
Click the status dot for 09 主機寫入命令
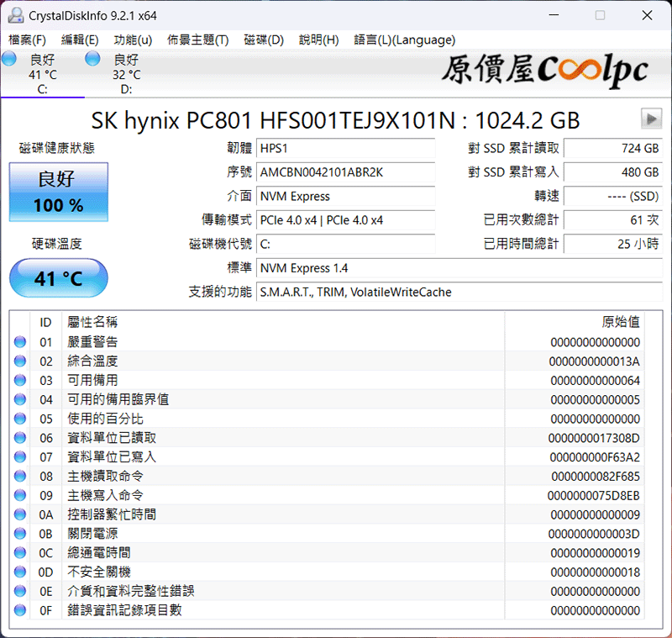coord(20,495)
